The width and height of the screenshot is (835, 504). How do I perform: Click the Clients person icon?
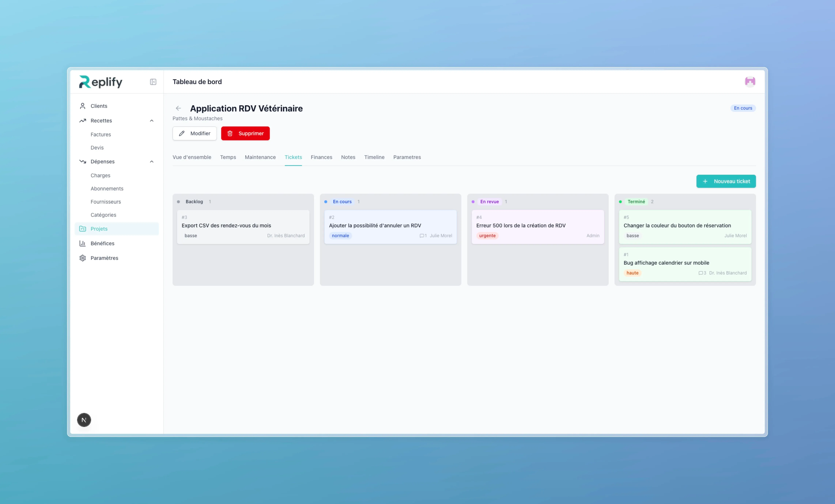(x=82, y=106)
